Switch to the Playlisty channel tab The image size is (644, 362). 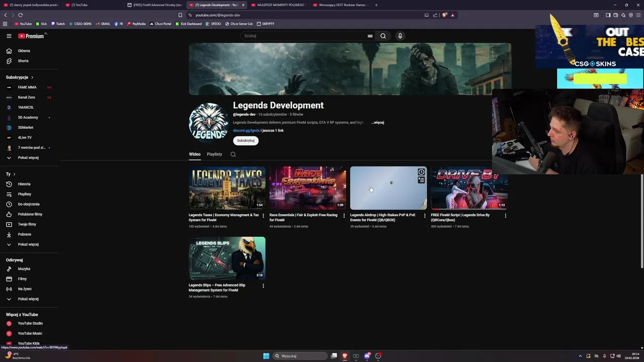(x=214, y=154)
